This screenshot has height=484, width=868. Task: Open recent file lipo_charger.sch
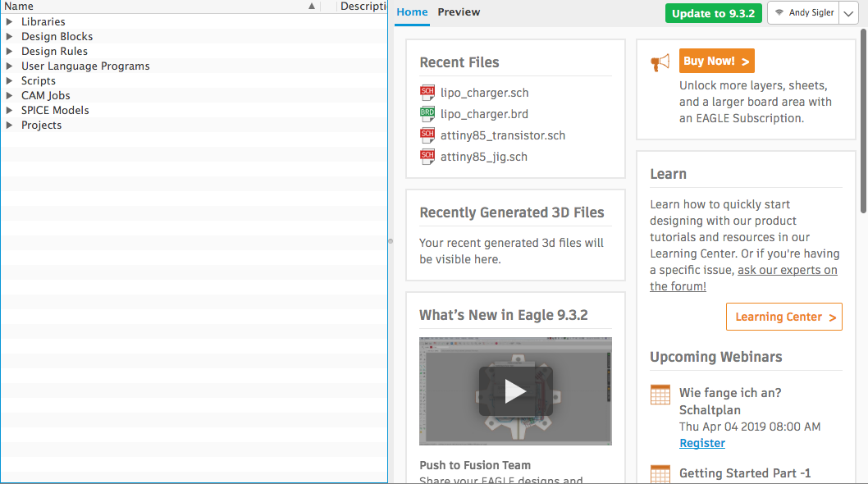click(484, 93)
